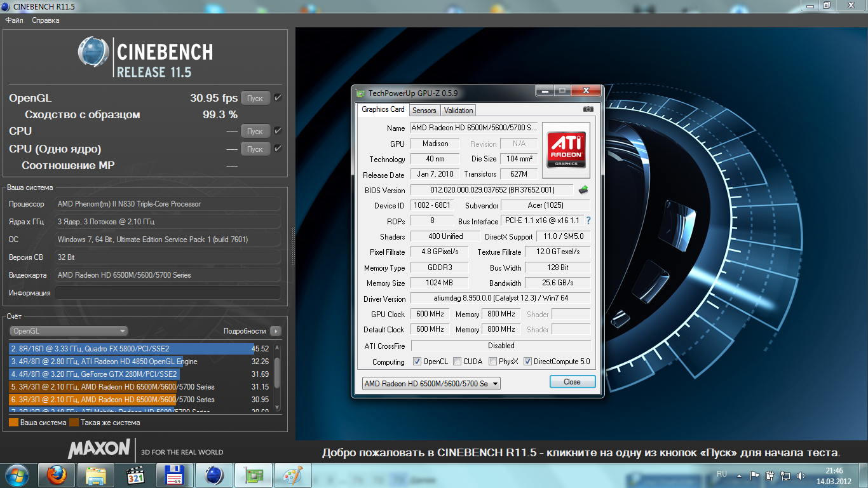The width and height of the screenshot is (868, 488).
Task: Switch to the Validation tab
Action: 458,110
